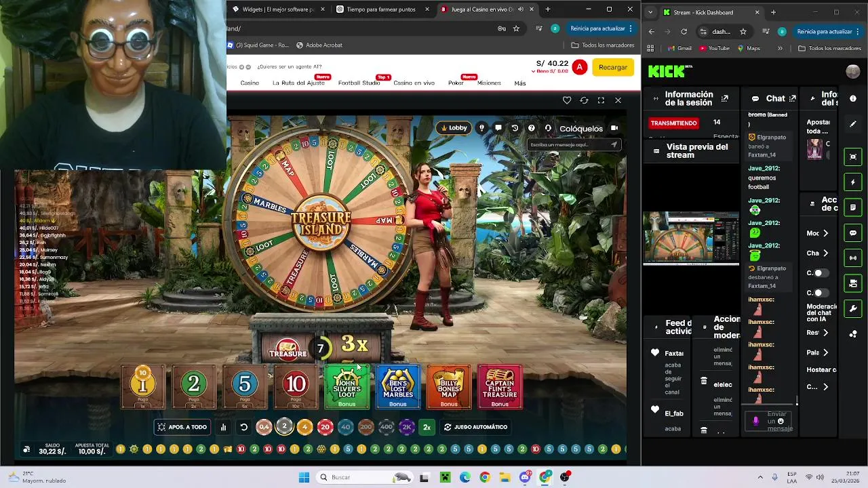The width and height of the screenshot is (868, 488).
Task: Bet on John Silver's Loot bonus
Action: coord(347,387)
